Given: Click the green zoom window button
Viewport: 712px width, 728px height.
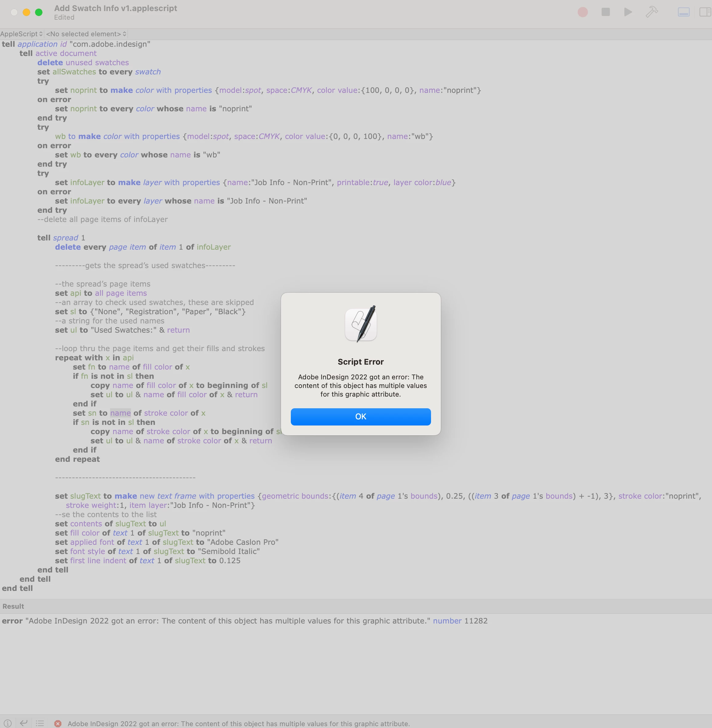Looking at the screenshot, I should point(38,12).
